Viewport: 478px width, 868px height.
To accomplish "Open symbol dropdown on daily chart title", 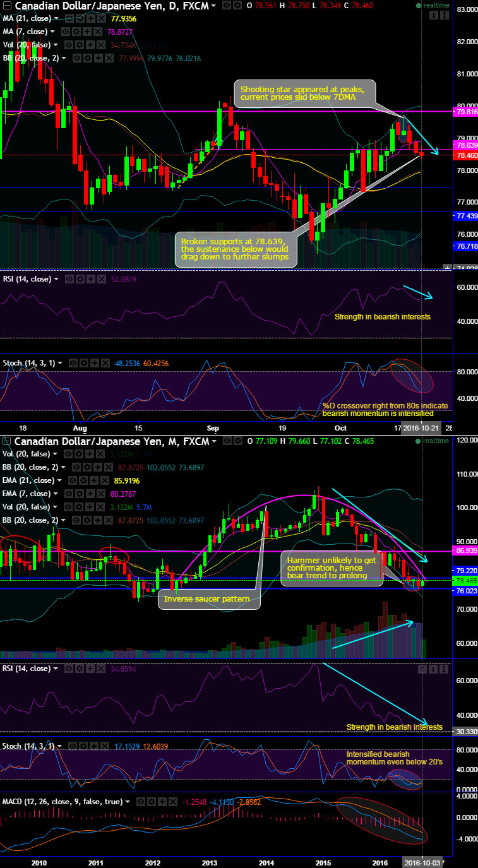I will coord(213,6).
